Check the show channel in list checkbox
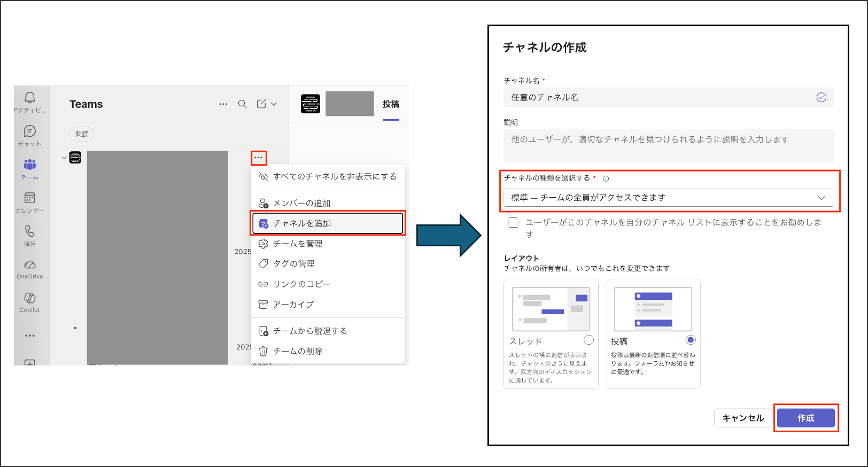Image resolution: width=868 pixels, height=467 pixels. point(514,223)
